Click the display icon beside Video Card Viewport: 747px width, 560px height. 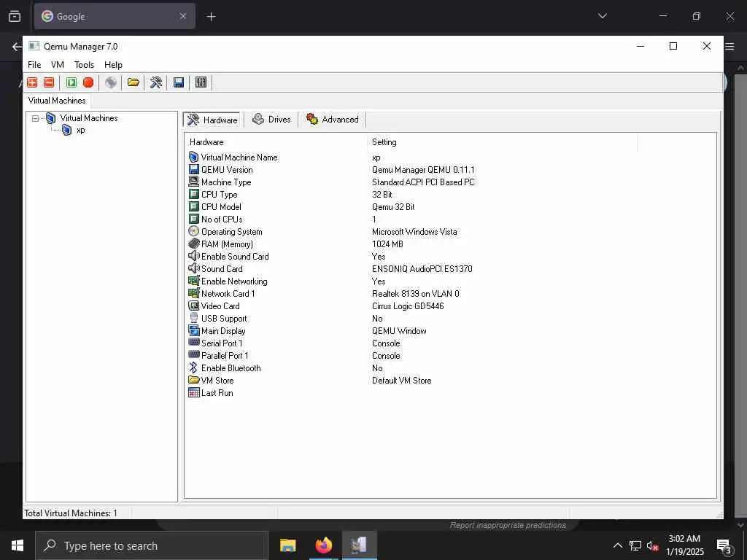point(193,306)
